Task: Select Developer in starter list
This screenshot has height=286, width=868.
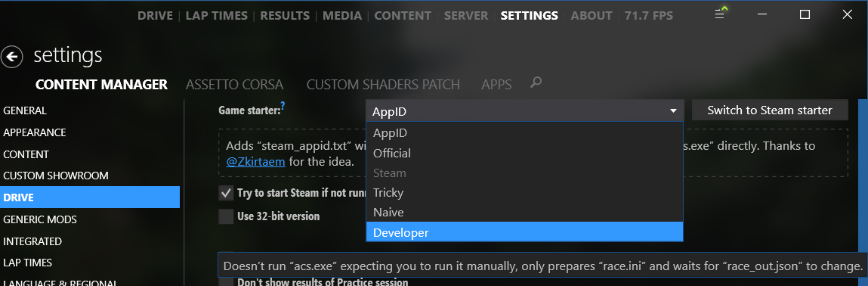Action: tap(524, 232)
